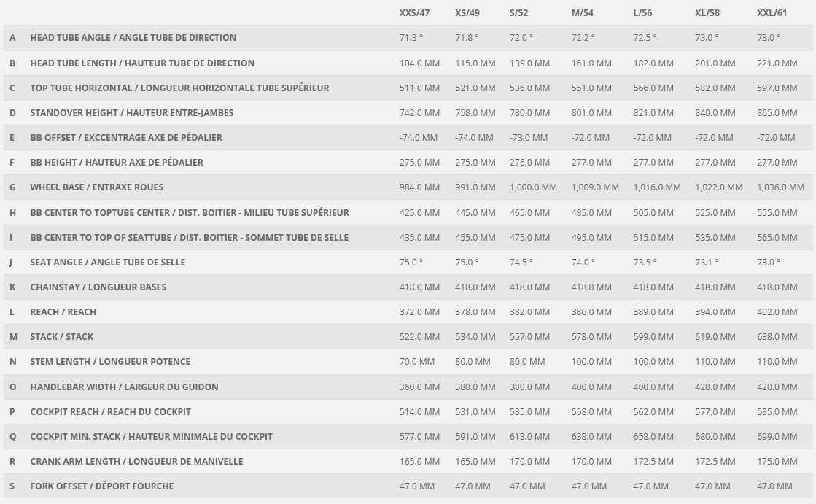Click the Top Tube Horizontal row label
The image size is (816, 504).
pos(179,88)
